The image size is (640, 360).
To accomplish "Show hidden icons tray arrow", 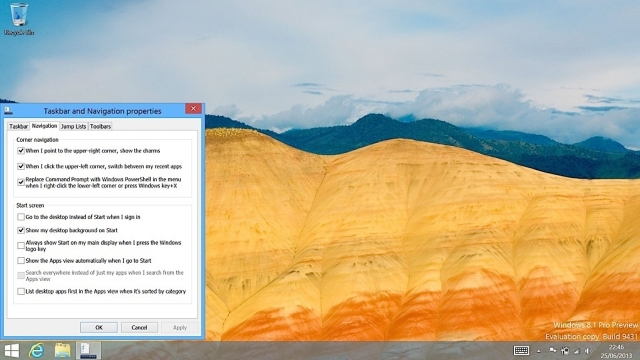I will (539, 351).
